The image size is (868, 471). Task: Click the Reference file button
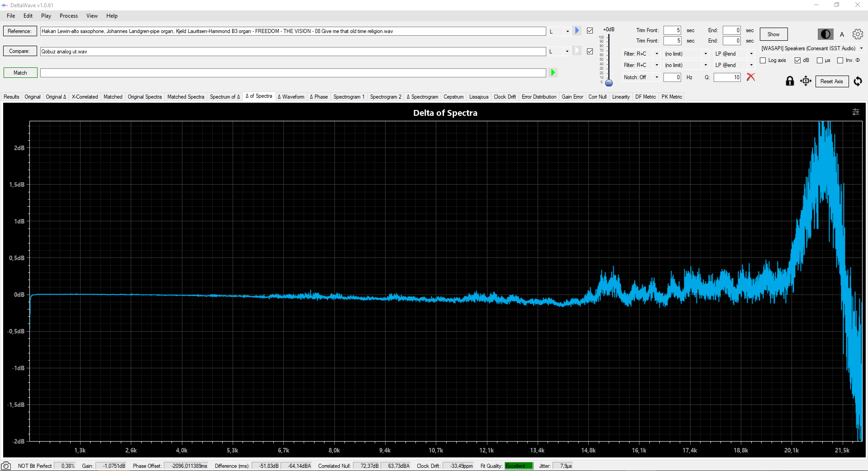click(x=20, y=31)
